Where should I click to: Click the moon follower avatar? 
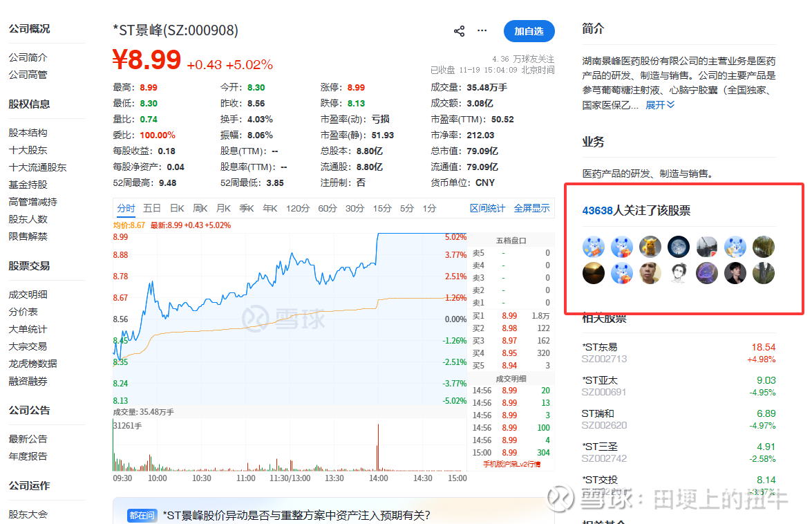click(x=679, y=247)
